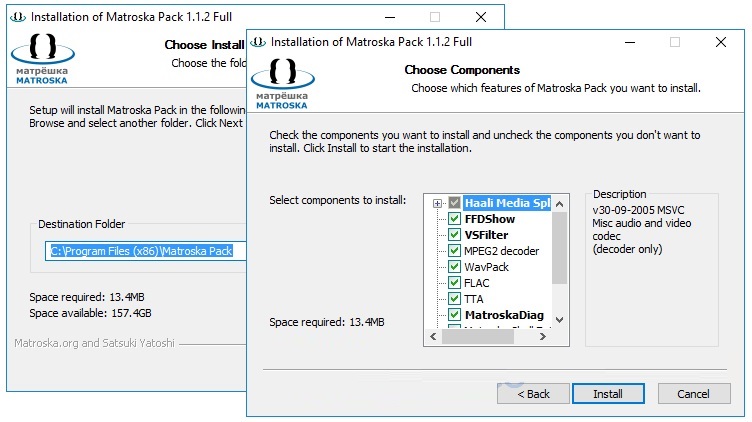
Task: Click the 'Space required: 13.4MB' text in front window
Action: 327,322
